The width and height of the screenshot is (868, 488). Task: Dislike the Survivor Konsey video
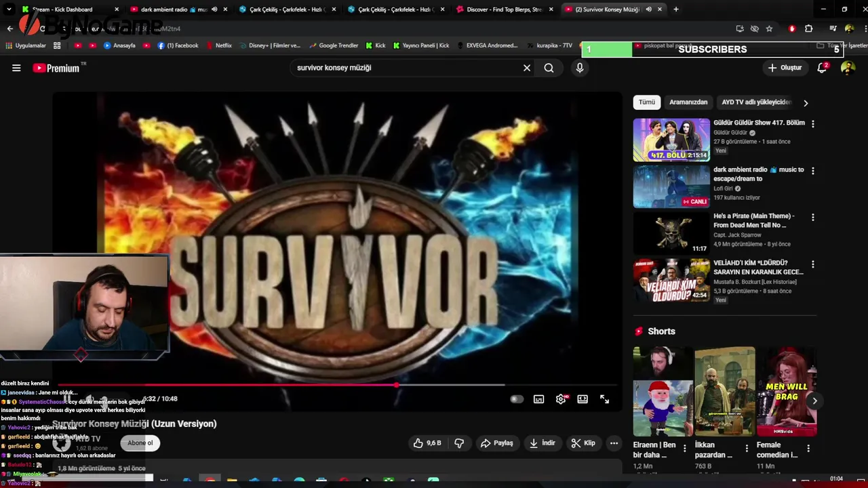click(459, 443)
